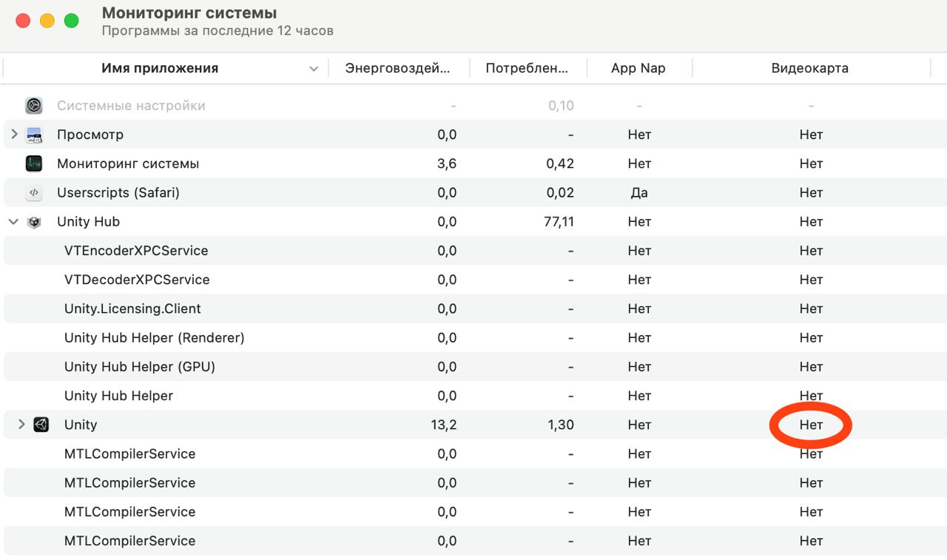This screenshot has height=560, width=947.
Task: Select the Системные настройки row
Action: pos(473,106)
